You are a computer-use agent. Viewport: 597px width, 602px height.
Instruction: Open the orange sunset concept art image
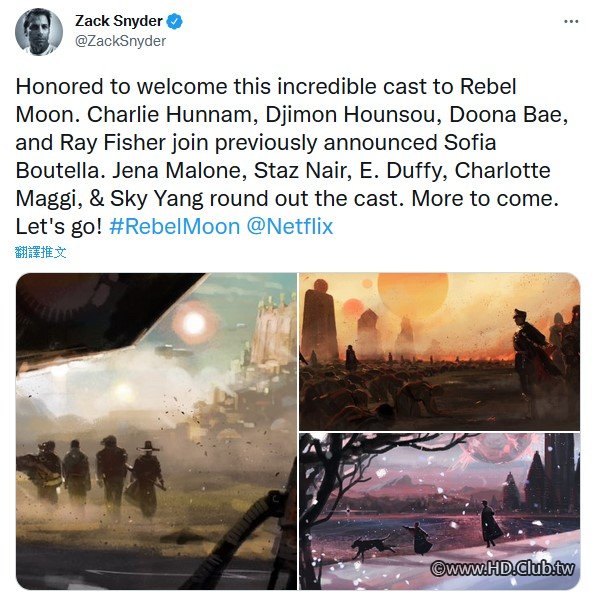click(440, 351)
